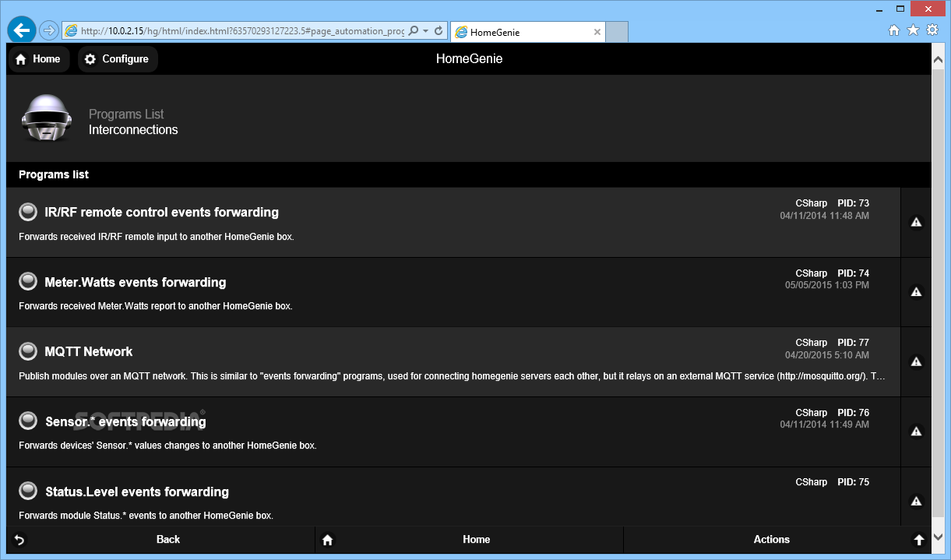This screenshot has height=560, width=951.
Task: Toggle status indicator of Sensor.* events forwarding
Action: click(28, 421)
